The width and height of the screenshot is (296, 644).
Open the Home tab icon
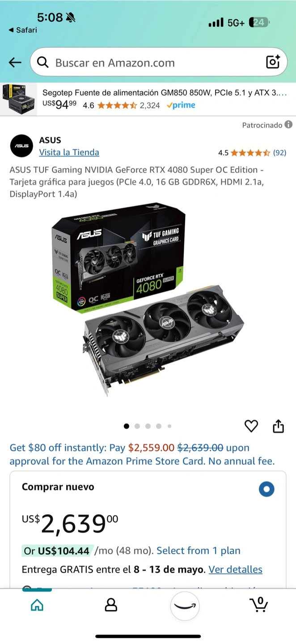pyautogui.click(x=37, y=605)
